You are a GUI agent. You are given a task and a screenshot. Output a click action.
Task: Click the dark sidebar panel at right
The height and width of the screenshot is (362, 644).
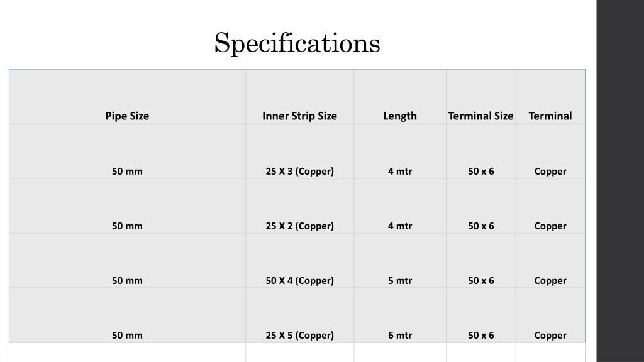tap(620, 181)
